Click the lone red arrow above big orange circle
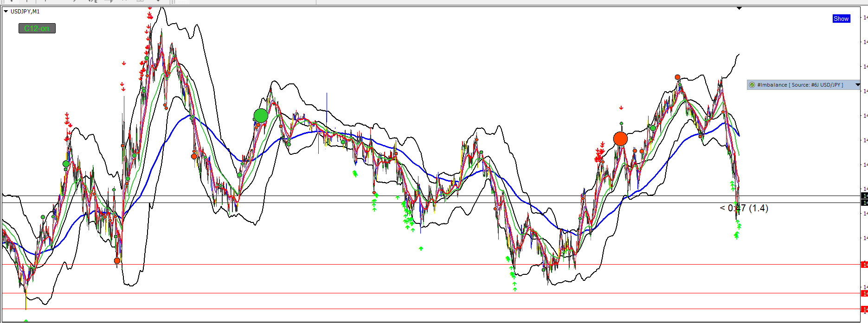The height and width of the screenshot is (323, 868). pyautogui.click(x=621, y=108)
